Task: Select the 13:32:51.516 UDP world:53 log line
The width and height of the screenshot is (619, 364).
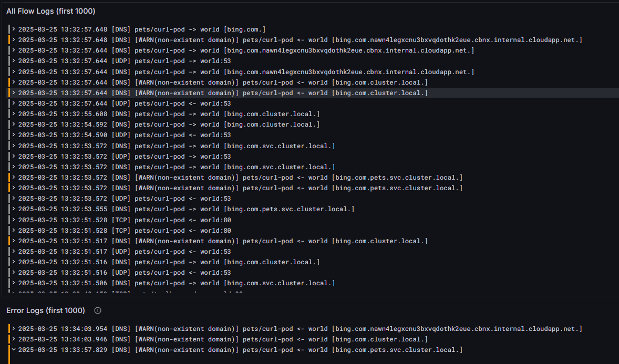Action: coord(314,273)
